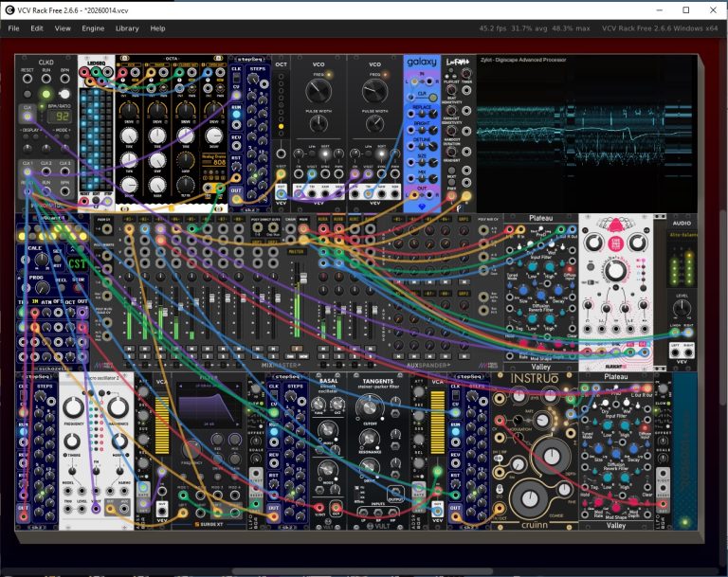
Task: Click the RESET jack on LEDSEQ
Action: pyautogui.click(x=84, y=201)
